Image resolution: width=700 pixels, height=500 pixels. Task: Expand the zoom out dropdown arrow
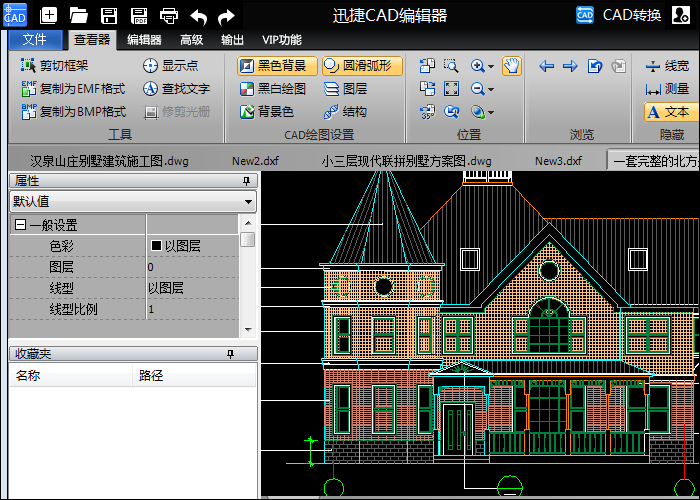point(491,89)
